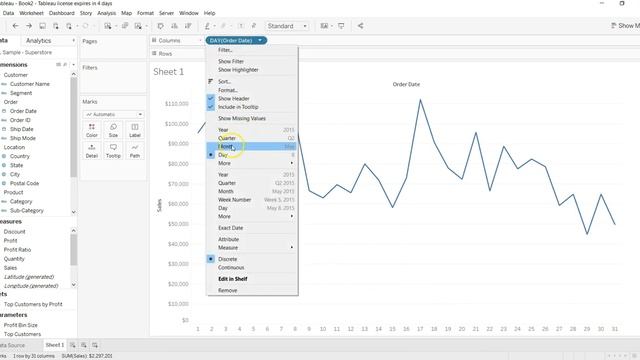
Task: Click the Fix axes pin icon
Action: 253,26
